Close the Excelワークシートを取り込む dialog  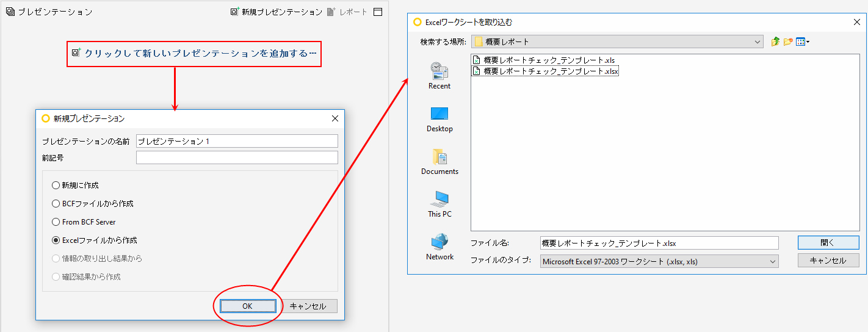(856, 22)
